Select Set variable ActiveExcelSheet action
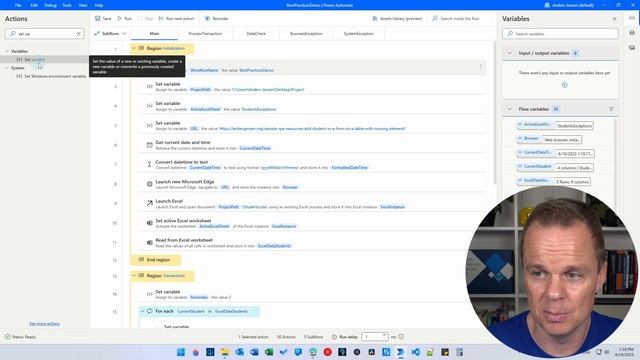The height and width of the screenshot is (360, 640). [312, 106]
